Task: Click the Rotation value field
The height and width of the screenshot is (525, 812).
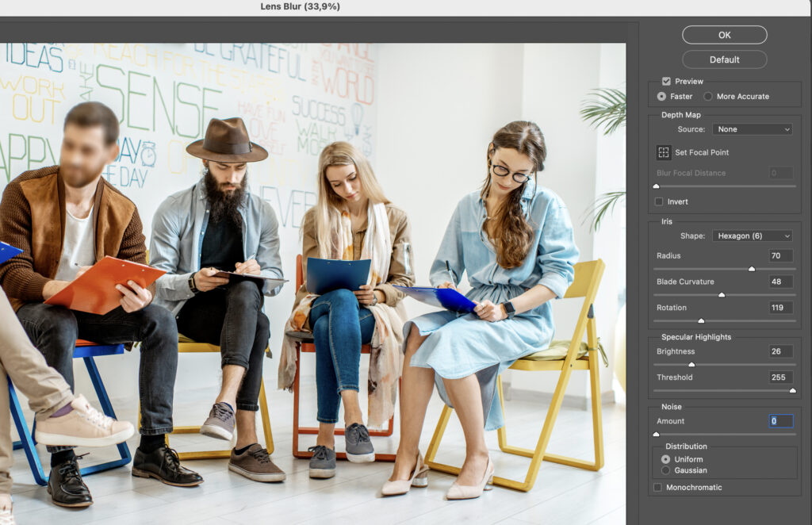Action: pos(780,308)
